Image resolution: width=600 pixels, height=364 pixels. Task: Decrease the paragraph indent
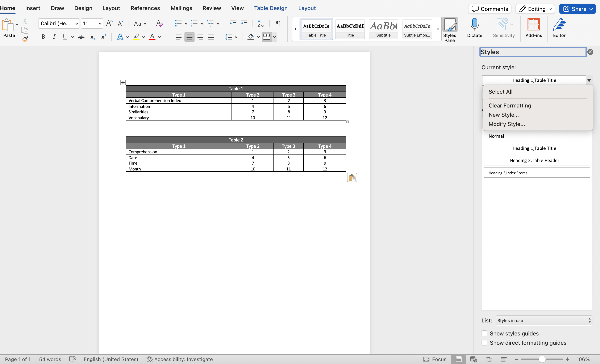pyautogui.click(x=233, y=23)
